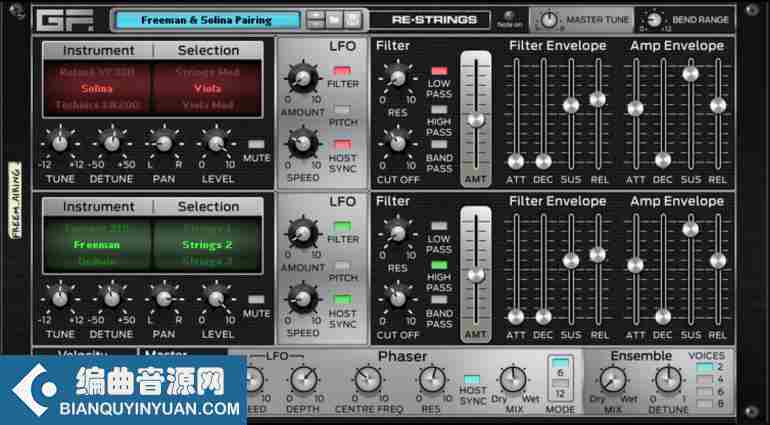Click the Freeman layer filter Res knob
770x425 pixels.
[x=398, y=233]
